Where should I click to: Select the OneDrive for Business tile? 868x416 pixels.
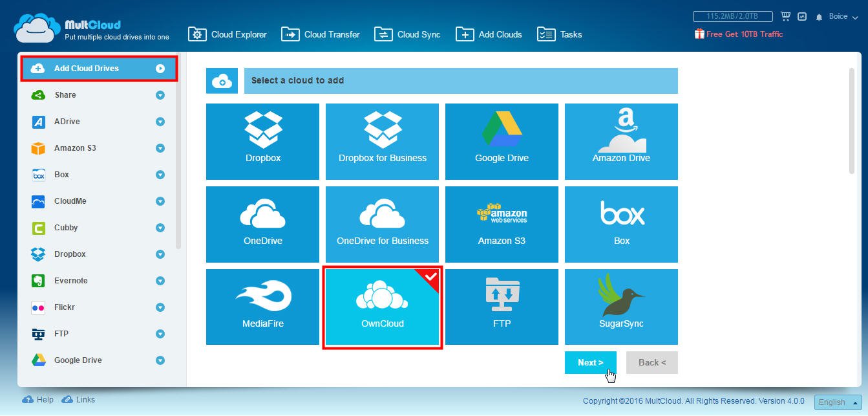(x=382, y=224)
